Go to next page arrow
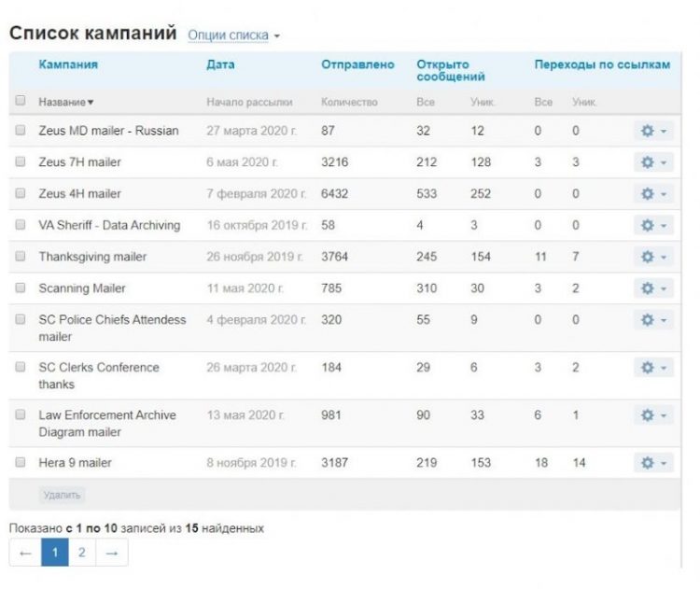 (x=112, y=553)
